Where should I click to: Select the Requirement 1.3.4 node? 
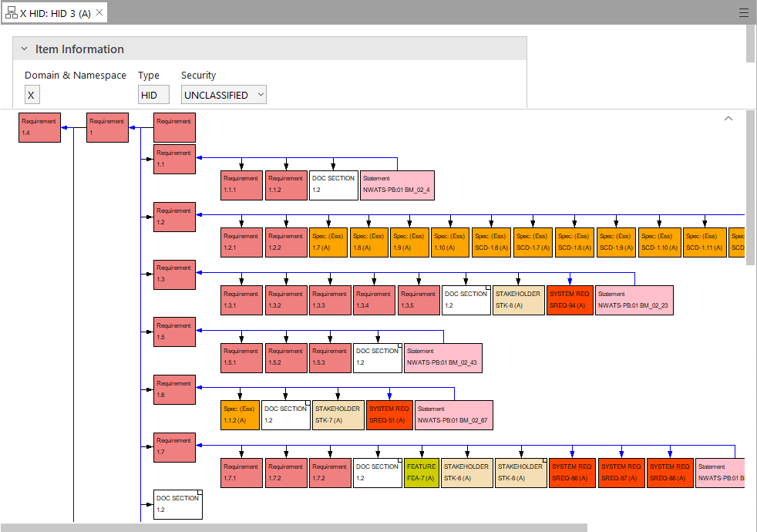pyautogui.click(x=374, y=300)
